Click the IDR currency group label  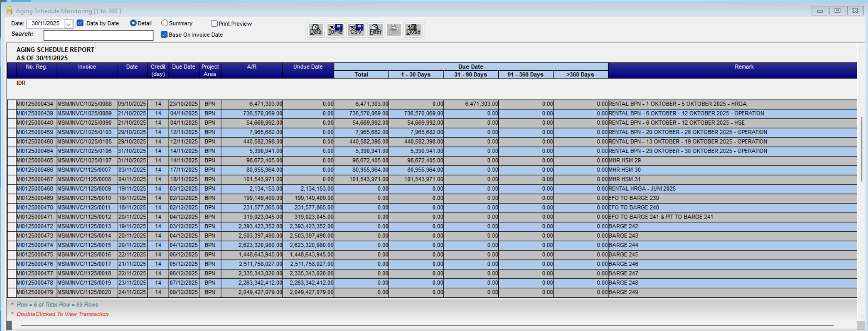coord(21,83)
